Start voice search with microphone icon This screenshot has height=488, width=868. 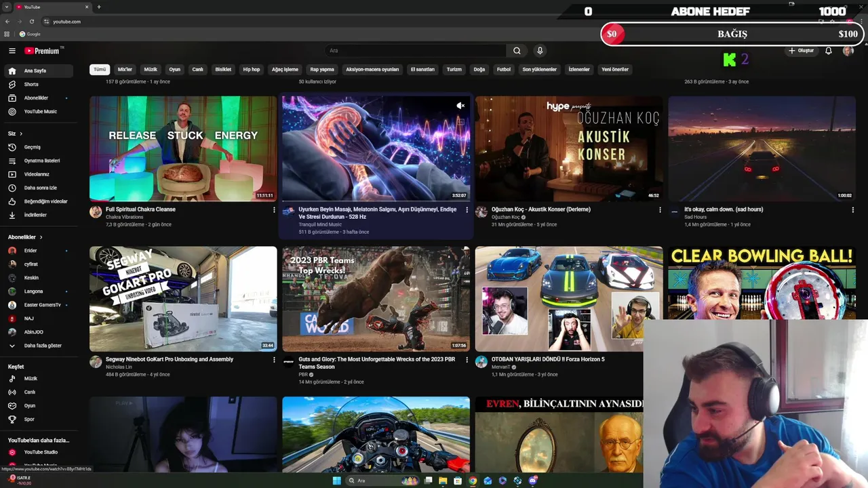tap(540, 51)
